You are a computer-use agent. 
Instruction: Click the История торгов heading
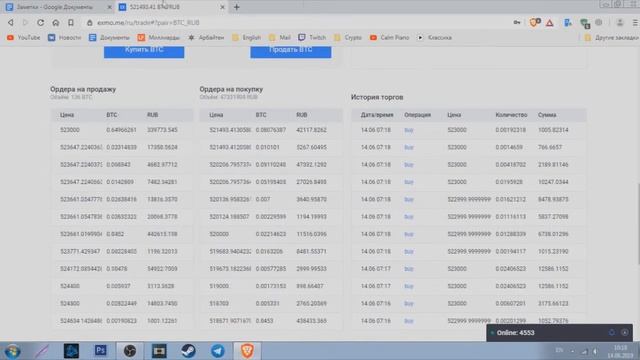tap(377, 97)
